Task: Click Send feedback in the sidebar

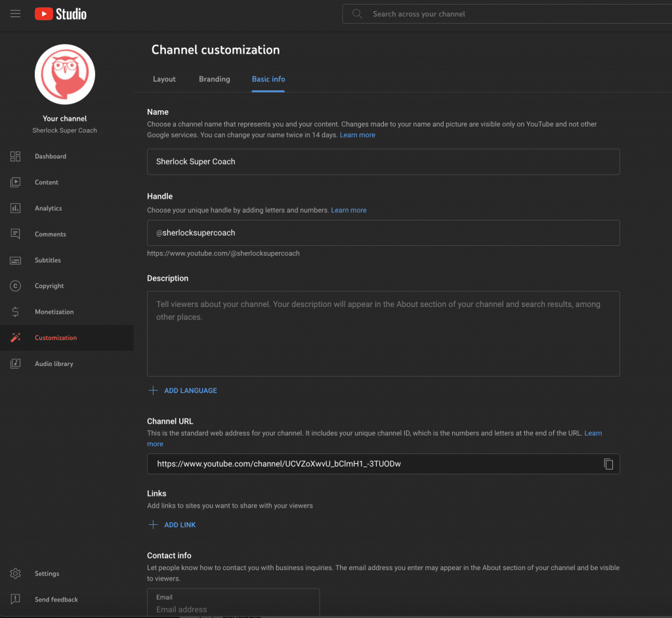Action: [56, 599]
